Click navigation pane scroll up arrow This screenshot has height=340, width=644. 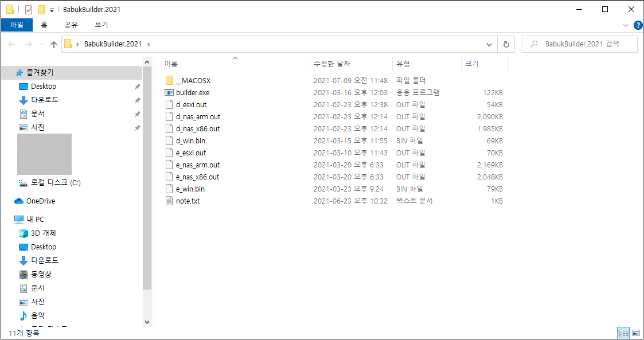(x=147, y=62)
